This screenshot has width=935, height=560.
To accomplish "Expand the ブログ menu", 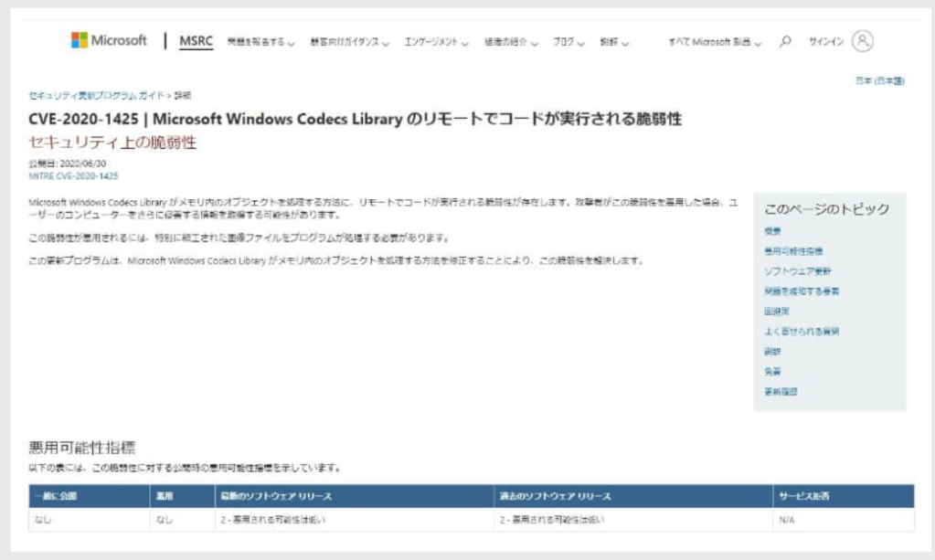I will pyautogui.click(x=568, y=42).
